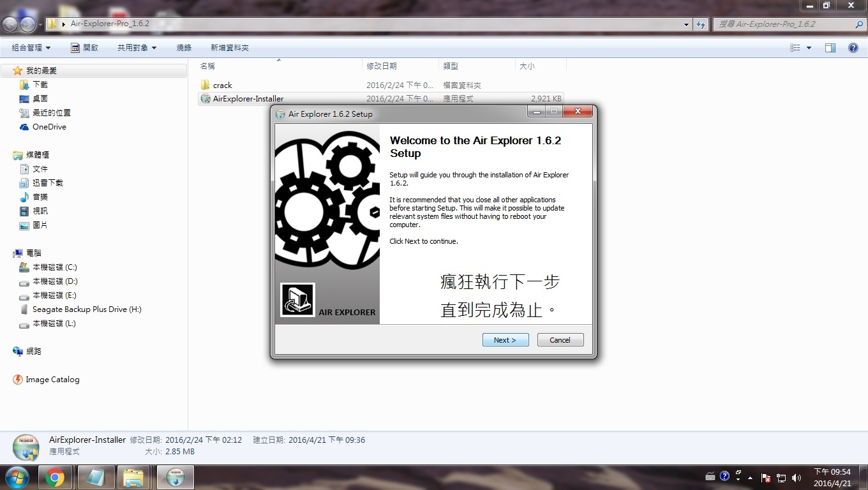The image size is (868, 490).
Task: Open Google Chrome from taskbar
Action: coord(55,477)
